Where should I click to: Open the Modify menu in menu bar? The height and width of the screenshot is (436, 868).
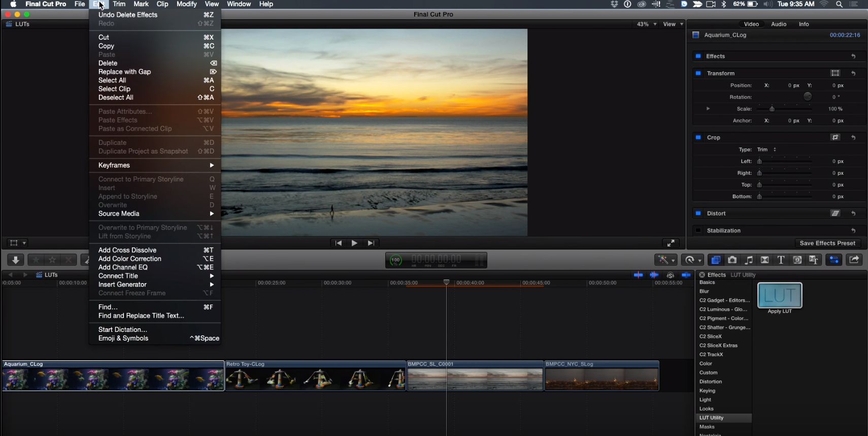186,4
